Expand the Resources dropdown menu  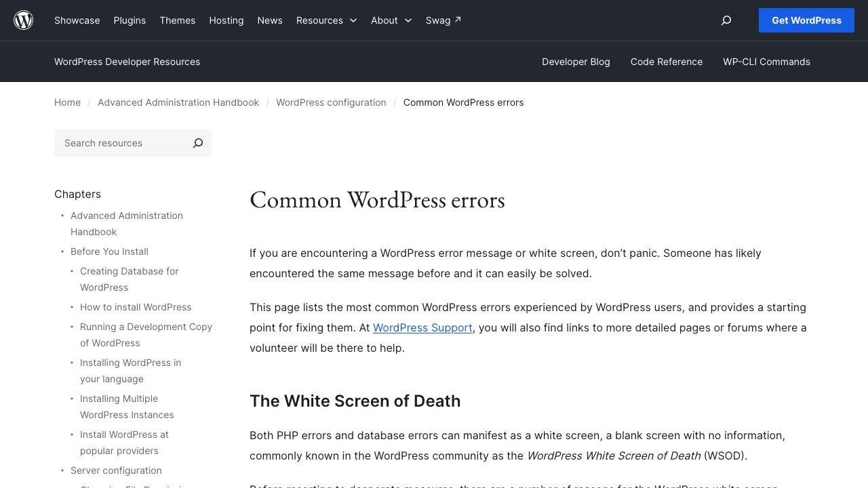(x=327, y=20)
